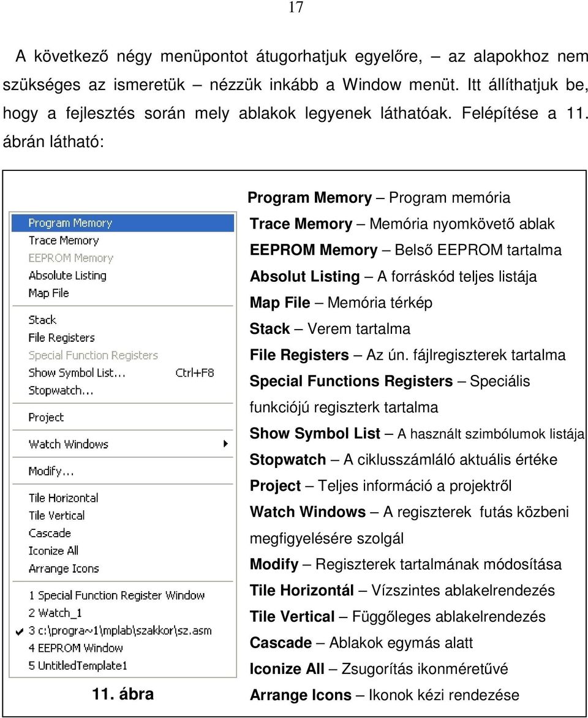Image resolution: width=588 pixels, height=718 pixels.
Task: Click the 'megfigyelésére szolgál' continuation line
Action: pyautogui.click(x=326, y=538)
